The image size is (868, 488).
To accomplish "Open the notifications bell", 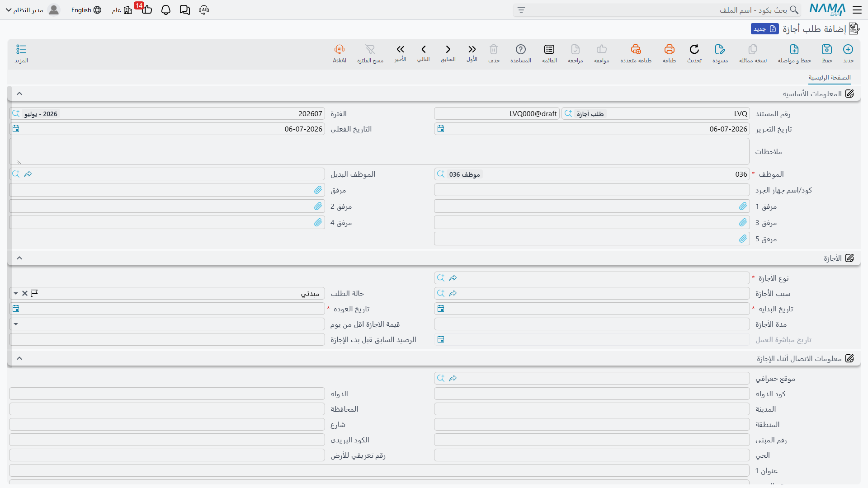I will (166, 10).
